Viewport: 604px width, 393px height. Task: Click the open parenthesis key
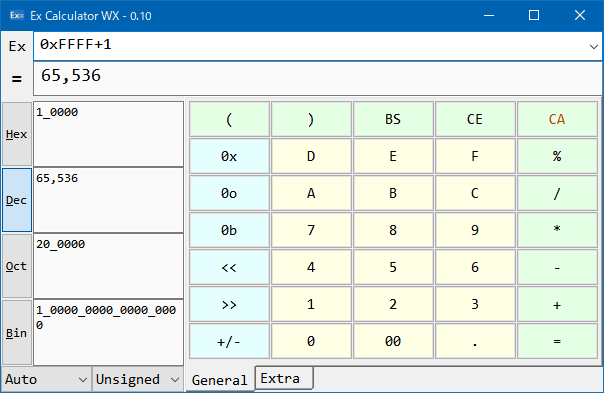pos(229,119)
